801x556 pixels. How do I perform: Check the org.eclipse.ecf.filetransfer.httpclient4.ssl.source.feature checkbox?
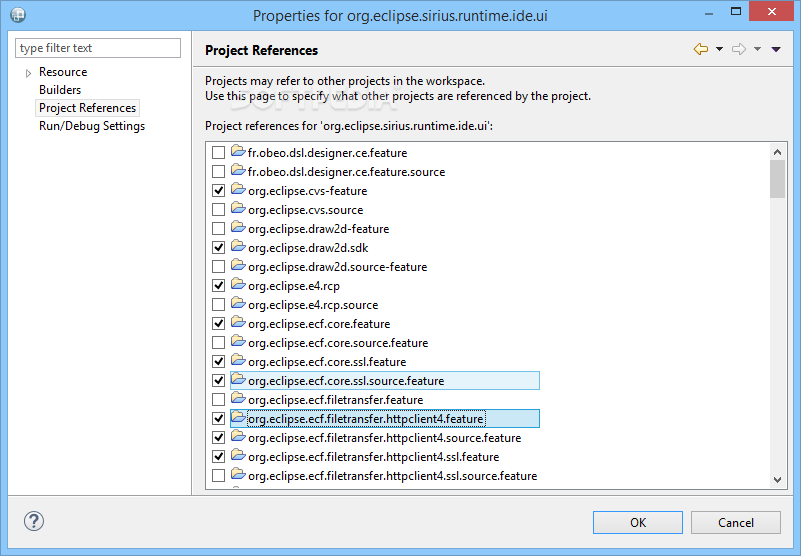218,476
